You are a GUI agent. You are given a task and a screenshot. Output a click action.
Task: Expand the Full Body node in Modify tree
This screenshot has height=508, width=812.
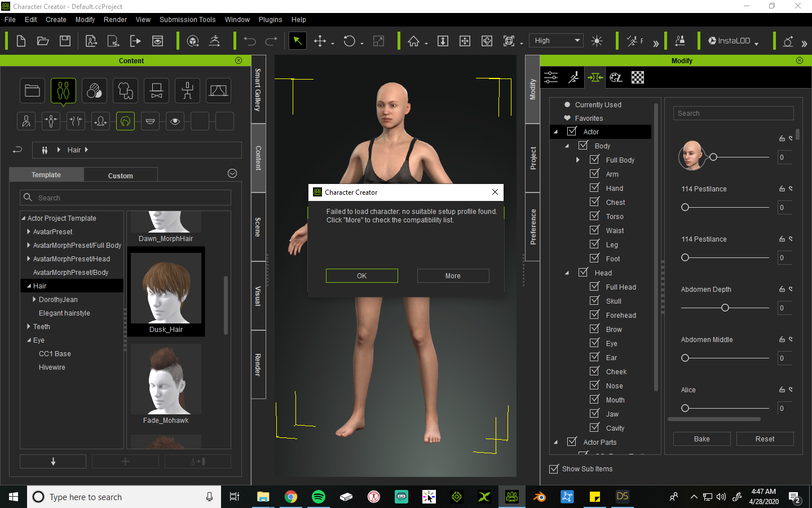coord(578,160)
